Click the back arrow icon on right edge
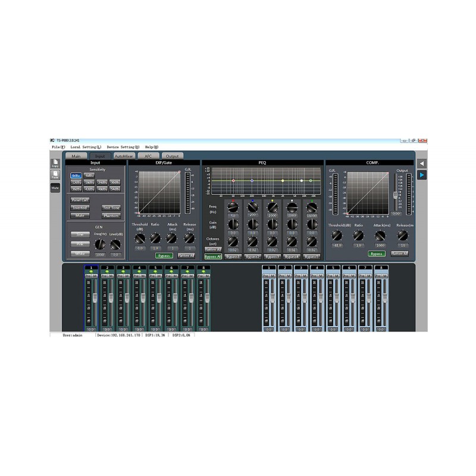Screen dimensions: 476x476 click(422, 162)
